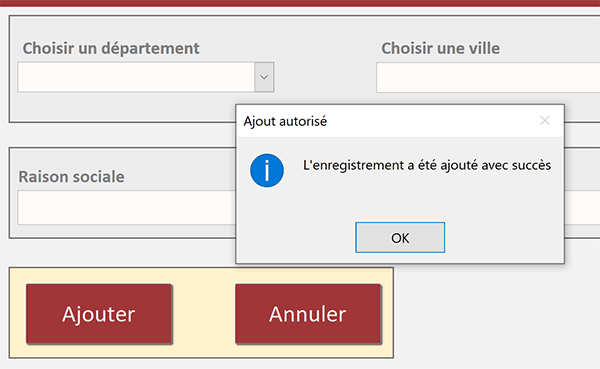Click the blue information icon
Viewport: 600px width, 369px height.
267,170
